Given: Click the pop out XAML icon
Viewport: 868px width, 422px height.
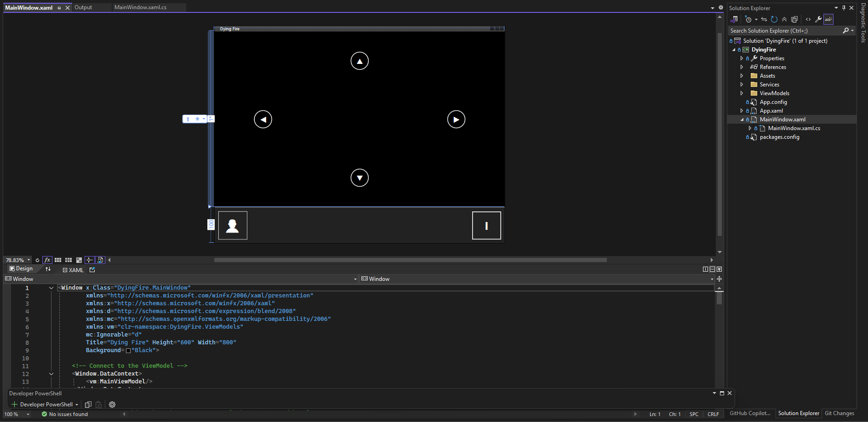Looking at the screenshot, I should tap(92, 270).
